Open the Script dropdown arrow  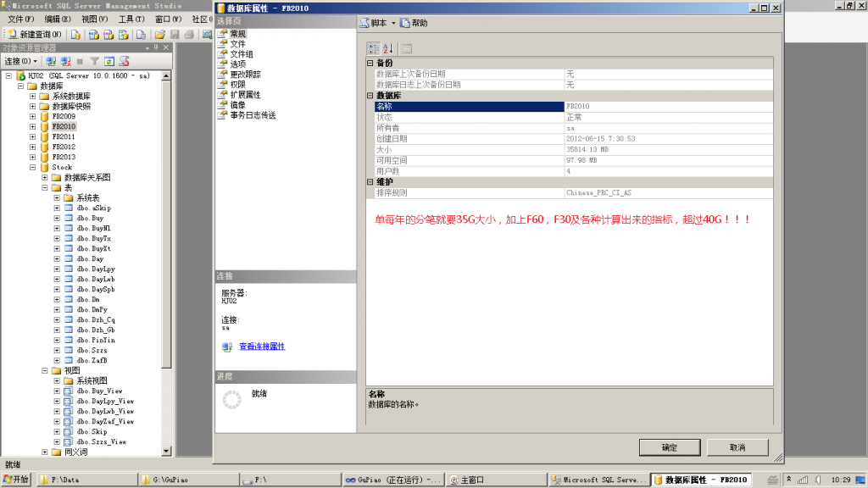click(393, 23)
